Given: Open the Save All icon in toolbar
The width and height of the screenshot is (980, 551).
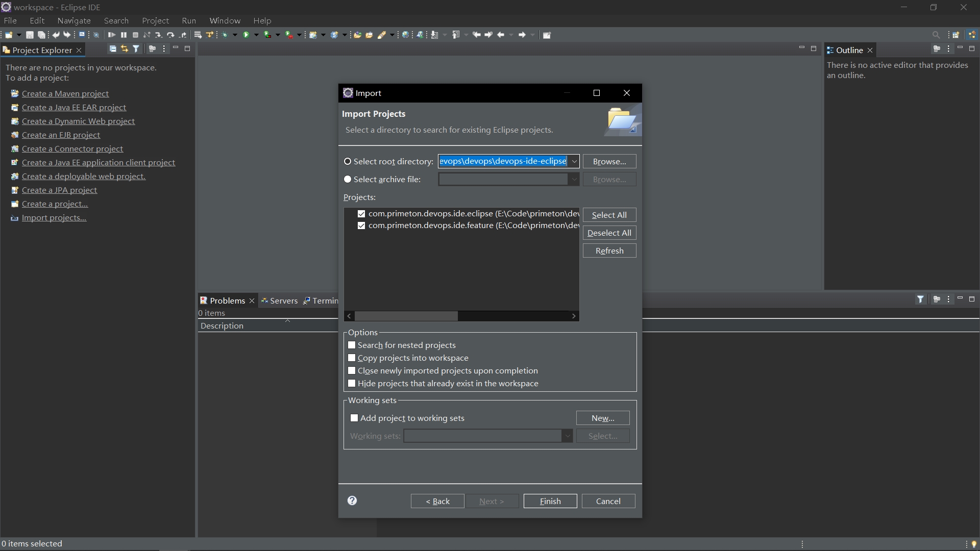Looking at the screenshot, I should pyautogui.click(x=41, y=35).
